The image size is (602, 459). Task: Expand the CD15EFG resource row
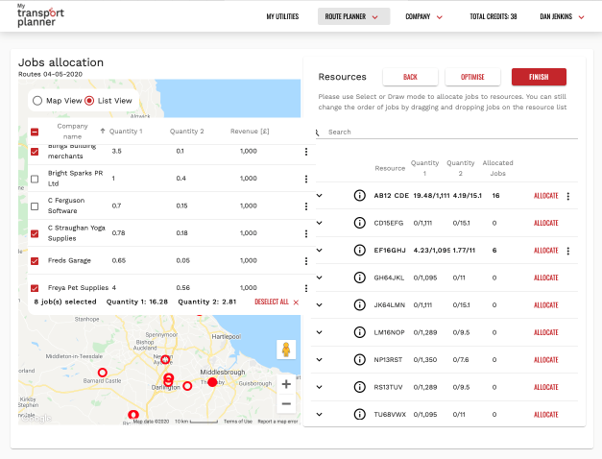pyautogui.click(x=320, y=223)
